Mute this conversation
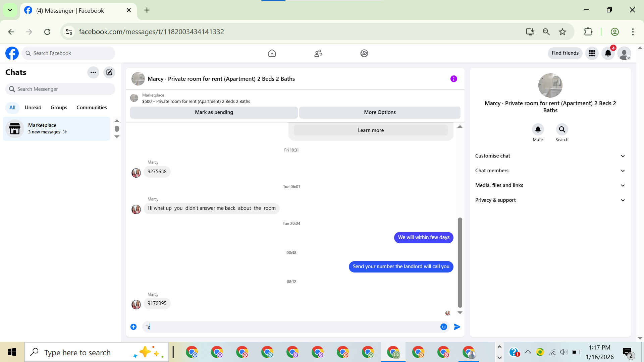The image size is (644, 362). (538, 130)
